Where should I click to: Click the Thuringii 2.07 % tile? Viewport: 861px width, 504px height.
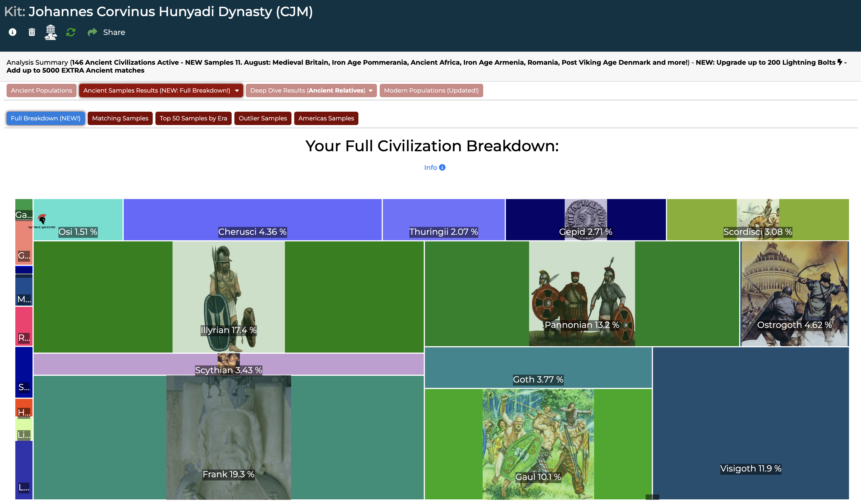click(444, 220)
